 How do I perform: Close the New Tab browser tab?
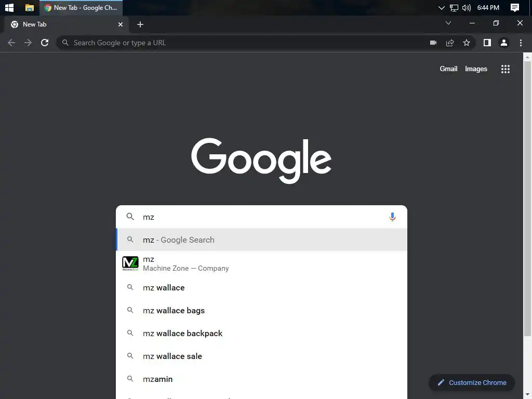click(121, 24)
